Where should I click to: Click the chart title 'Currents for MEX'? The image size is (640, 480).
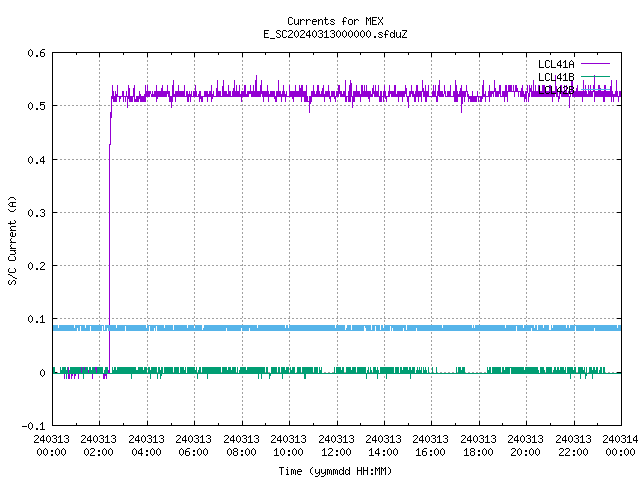tap(335, 21)
